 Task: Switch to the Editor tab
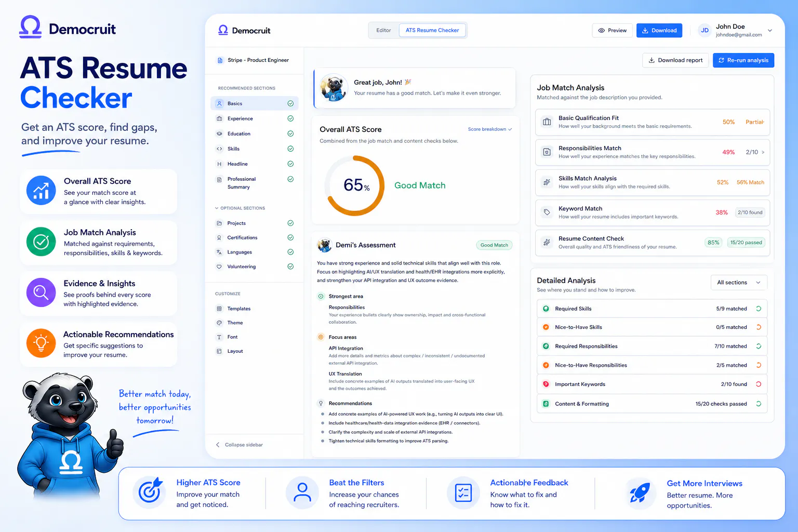(x=383, y=30)
